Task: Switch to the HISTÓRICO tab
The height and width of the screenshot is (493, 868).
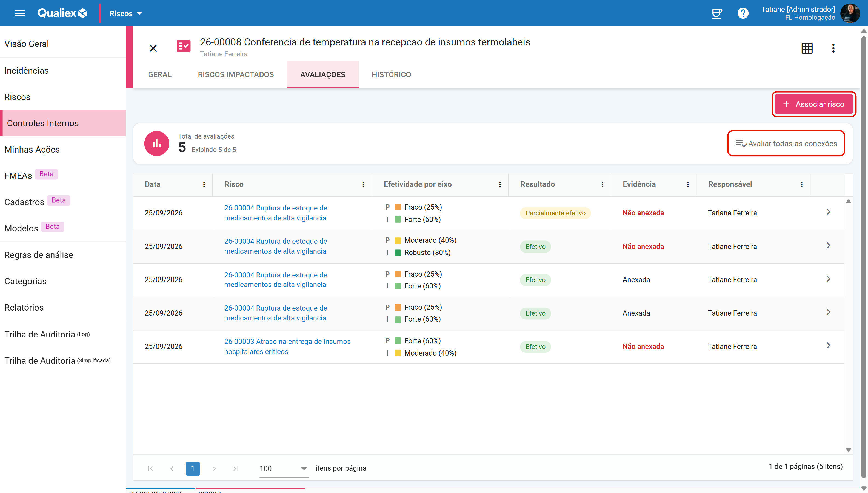Action: pyautogui.click(x=391, y=74)
